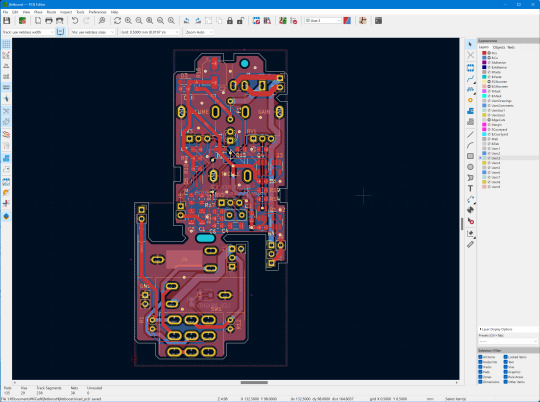Select the Add vias tool
Viewport: 540px width, 402px height.
470,100
